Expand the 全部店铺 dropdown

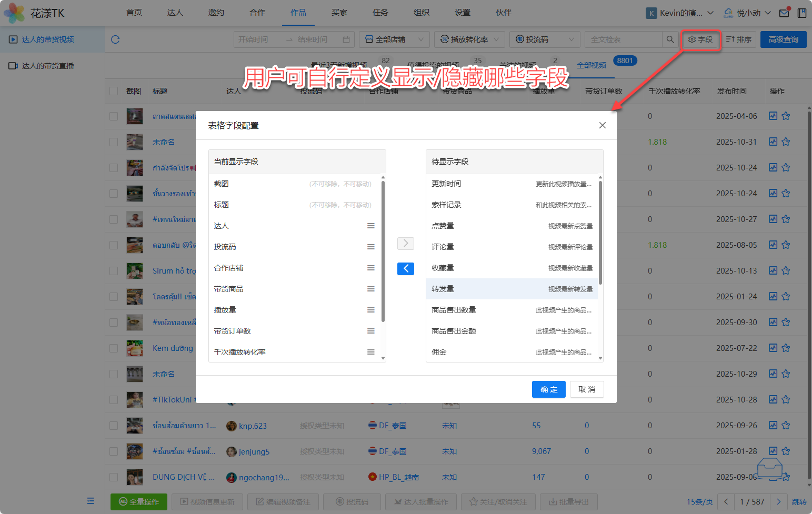pos(394,39)
